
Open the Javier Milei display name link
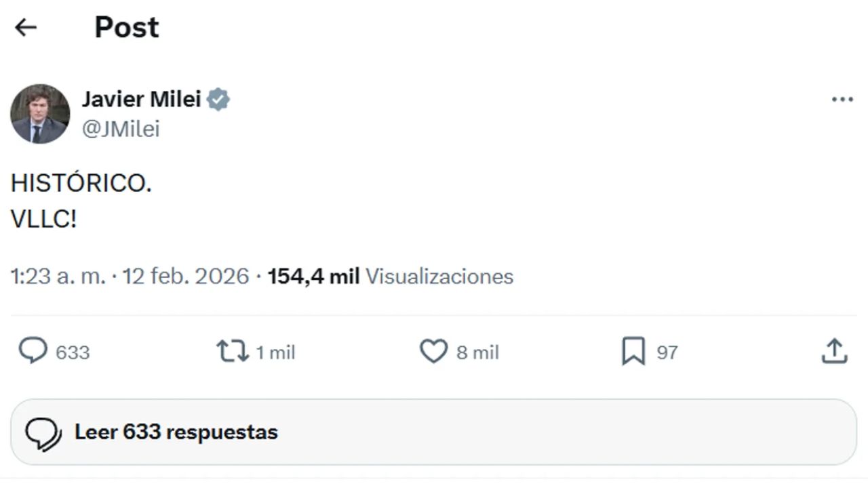[142, 100]
